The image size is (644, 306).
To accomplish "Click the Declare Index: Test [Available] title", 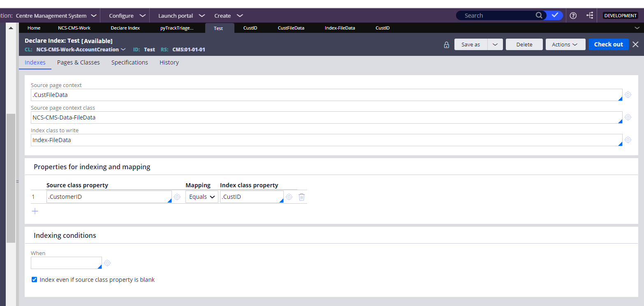I will (69, 41).
